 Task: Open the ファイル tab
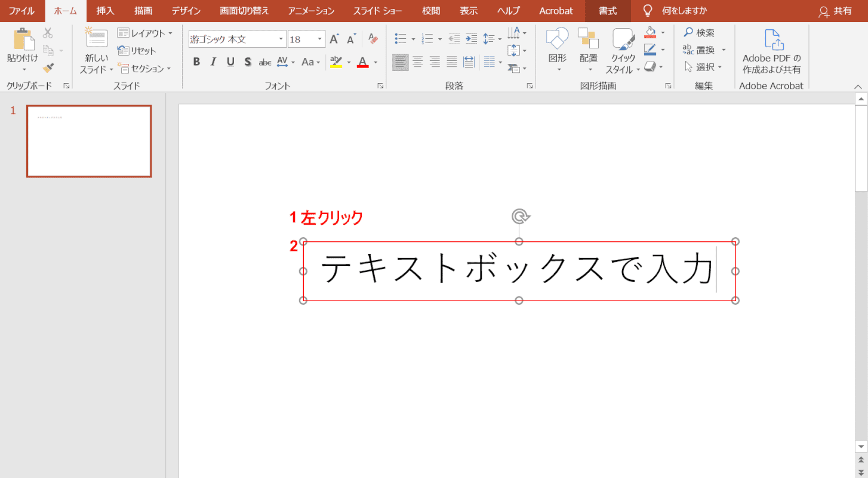point(21,11)
